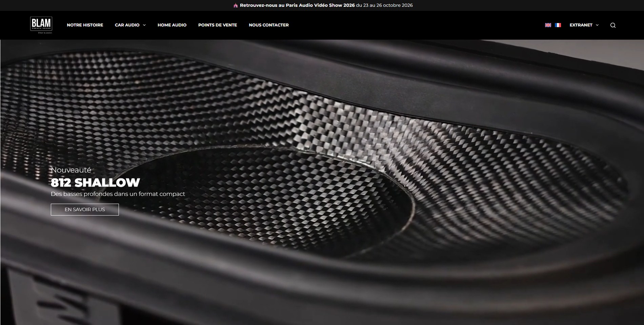The image size is (644, 325).
Task: Expand the CAR AUDIO dropdown menu
Action: [x=130, y=25]
